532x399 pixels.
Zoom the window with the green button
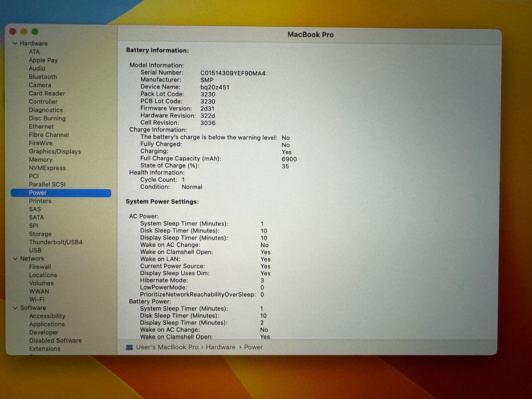[35, 31]
